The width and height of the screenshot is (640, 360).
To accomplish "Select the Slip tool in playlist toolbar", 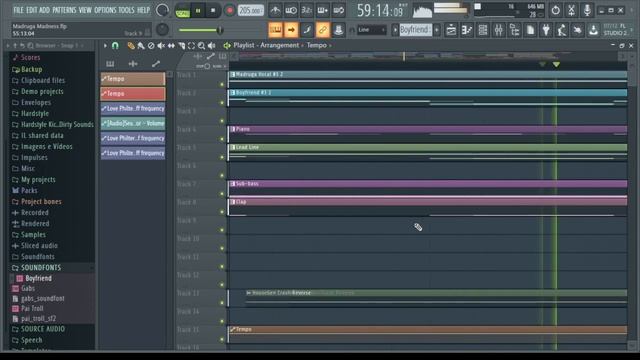I will 171,46.
